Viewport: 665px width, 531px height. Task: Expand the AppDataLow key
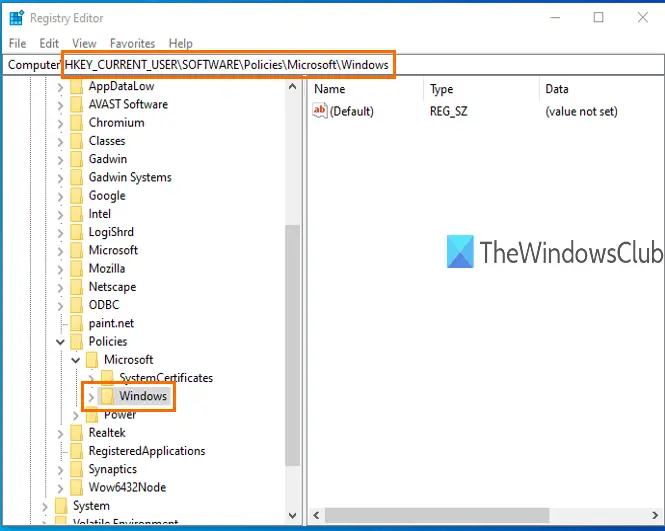[x=60, y=87]
